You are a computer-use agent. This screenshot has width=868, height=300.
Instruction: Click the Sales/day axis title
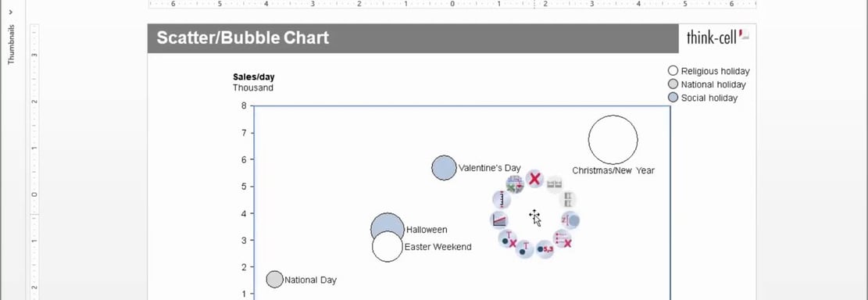click(x=254, y=77)
